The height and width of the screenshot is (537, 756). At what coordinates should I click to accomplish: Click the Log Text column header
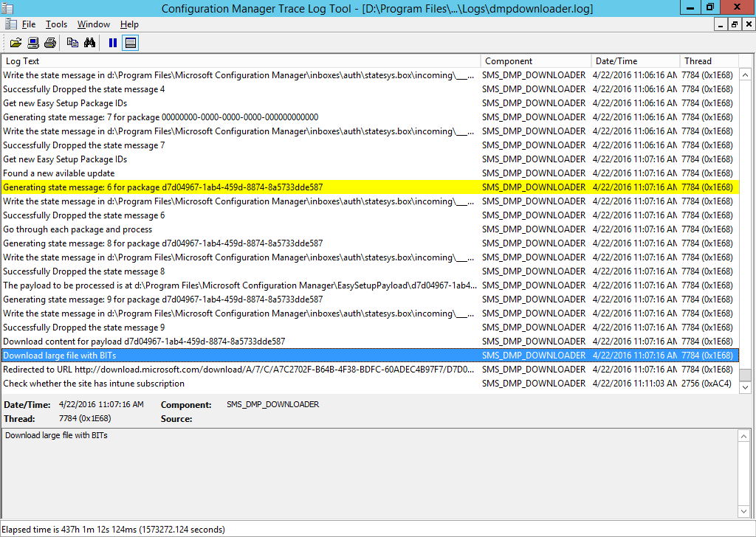click(241, 61)
